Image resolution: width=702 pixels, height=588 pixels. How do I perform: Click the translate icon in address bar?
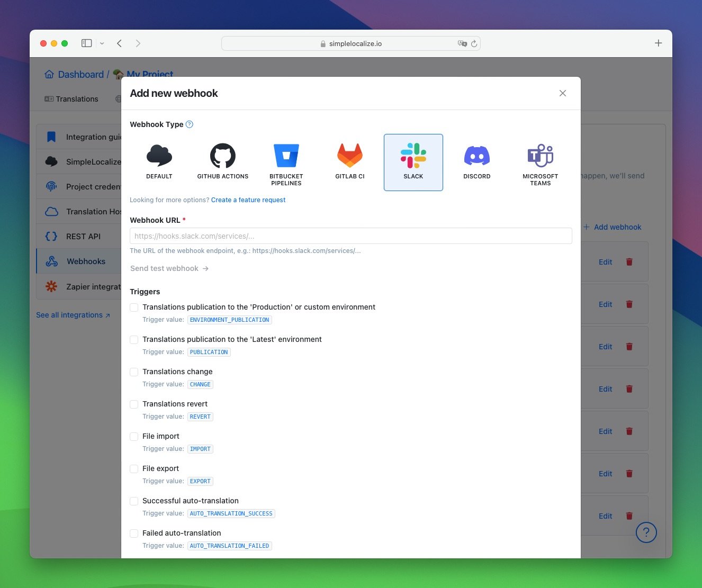(x=462, y=43)
